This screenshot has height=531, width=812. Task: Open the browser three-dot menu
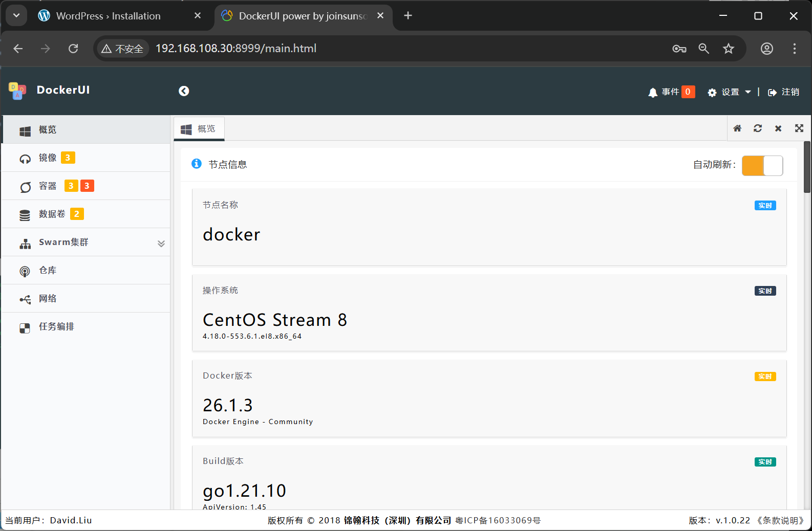pyautogui.click(x=795, y=49)
